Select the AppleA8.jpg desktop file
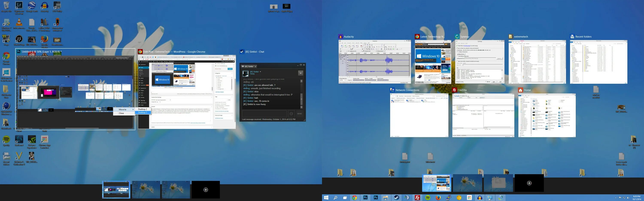Image resolution: width=644 pixels, height=201 pixels. (287, 8)
